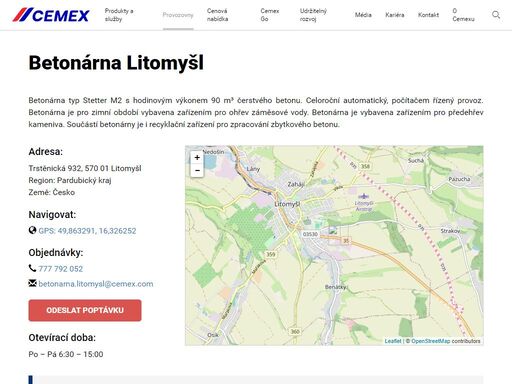The height and width of the screenshot is (384, 512).
Task: Click the Litomyšl airport icon on the map
Action: tap(364, 196)
